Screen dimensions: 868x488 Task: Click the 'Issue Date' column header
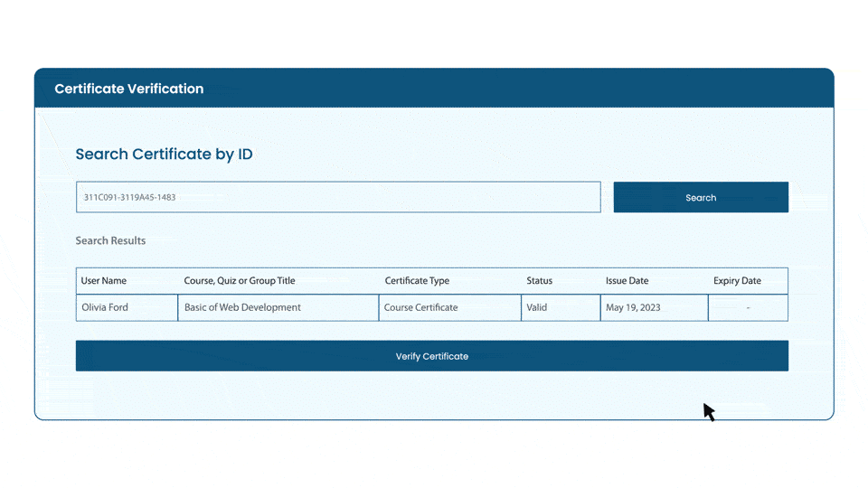[627, 280]
